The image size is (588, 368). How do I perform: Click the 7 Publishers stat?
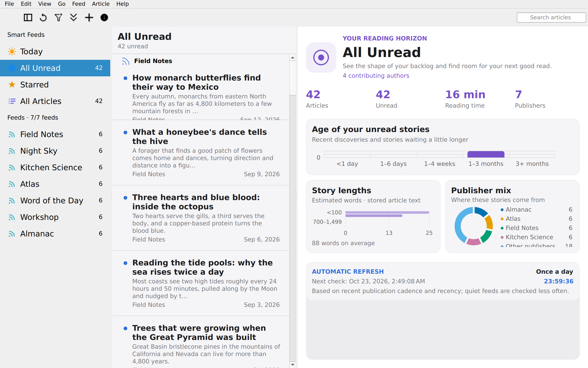[x=530, y=99]
